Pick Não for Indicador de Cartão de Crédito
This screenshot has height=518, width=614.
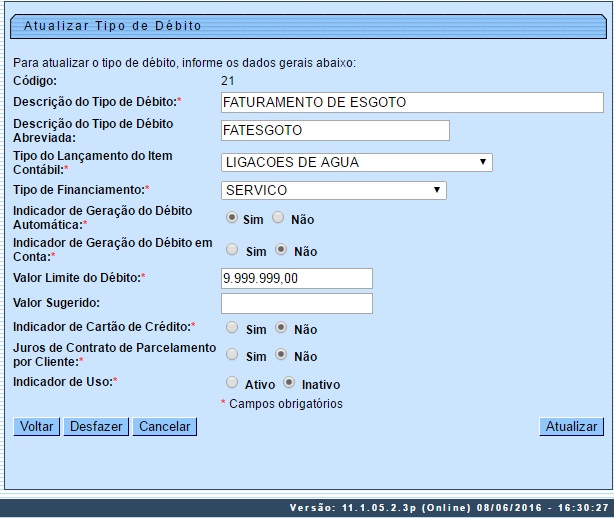click(281, 327)
